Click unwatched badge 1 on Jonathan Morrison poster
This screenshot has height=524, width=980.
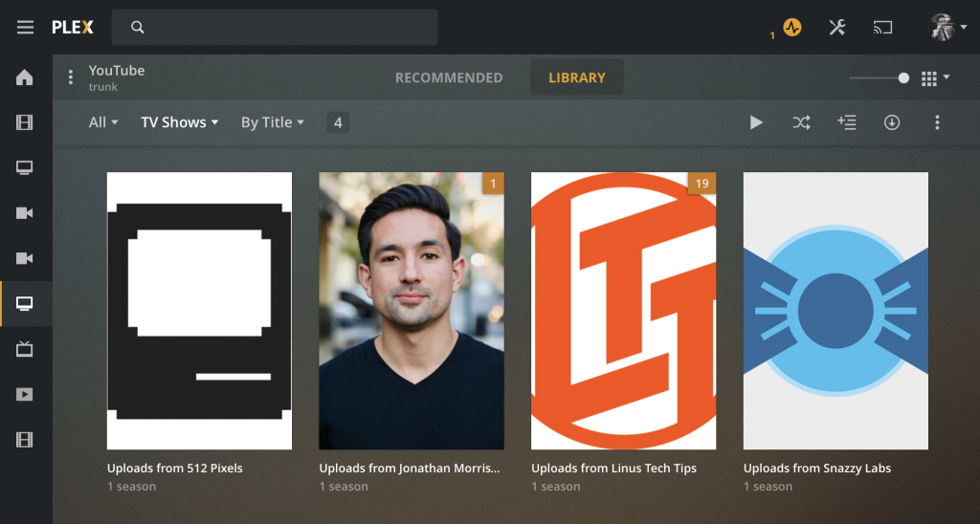[493, 183]
